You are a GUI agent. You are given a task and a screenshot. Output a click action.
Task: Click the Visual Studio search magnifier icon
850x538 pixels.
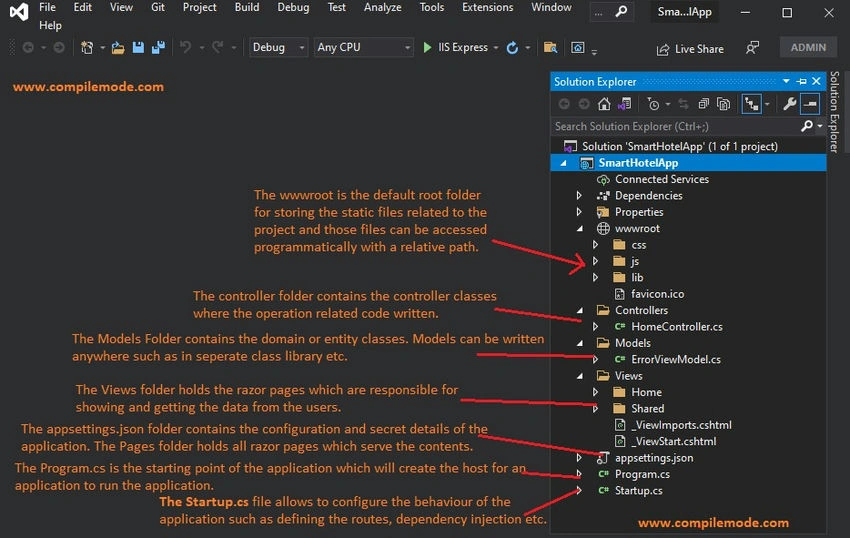[x=621, y=11]
